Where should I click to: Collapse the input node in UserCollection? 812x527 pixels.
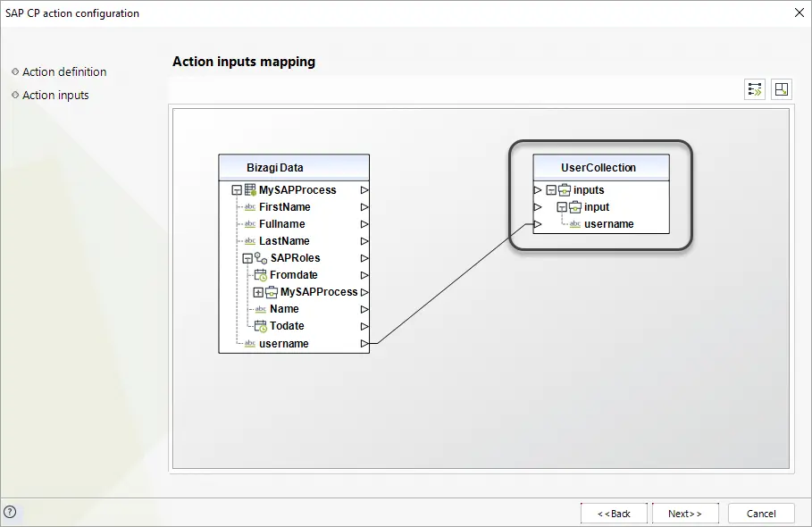pos(562,207)
